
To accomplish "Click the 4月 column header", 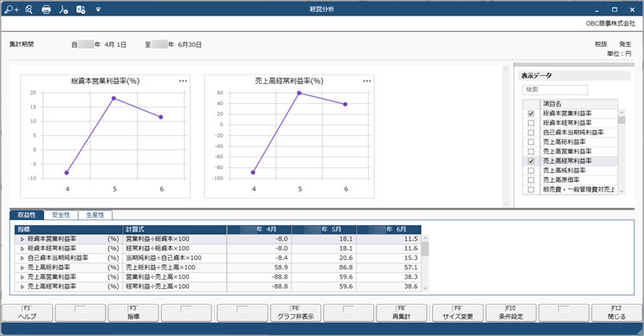I will (x=259, y=229).
